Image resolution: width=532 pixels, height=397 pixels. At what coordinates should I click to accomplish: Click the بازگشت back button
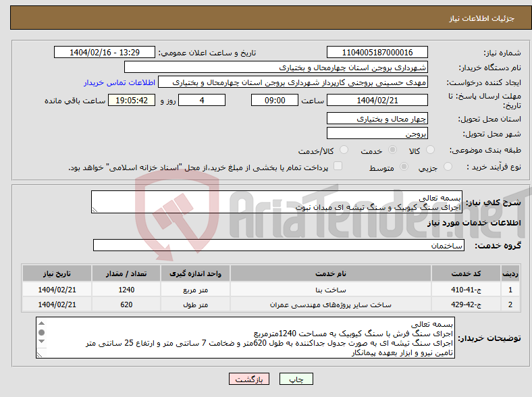[249, 379]
